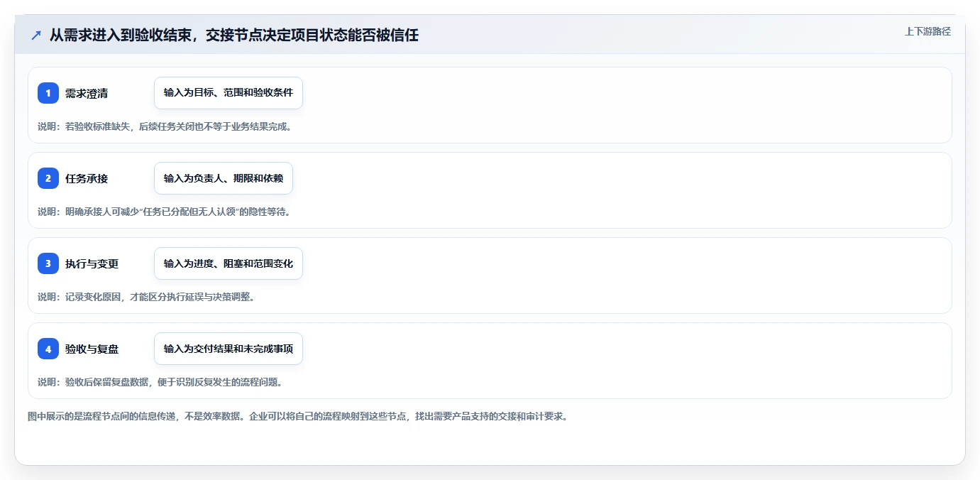This screenshot has width=980, height=480.
Task: Click the 输入为负责人、期限和依赖 chip
Action: (224, 178)
